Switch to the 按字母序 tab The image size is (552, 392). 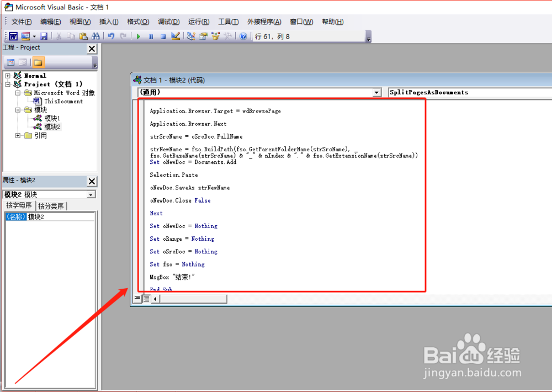(19, 205)
